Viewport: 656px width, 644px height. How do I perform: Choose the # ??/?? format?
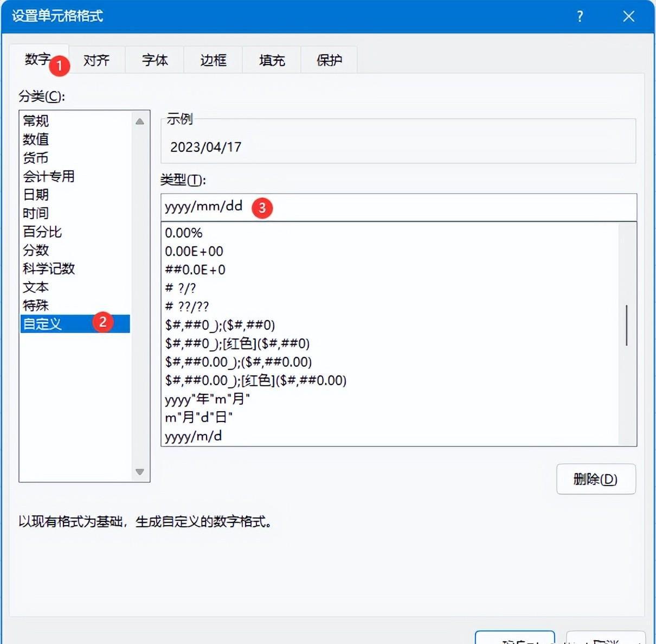click(390, 307)
